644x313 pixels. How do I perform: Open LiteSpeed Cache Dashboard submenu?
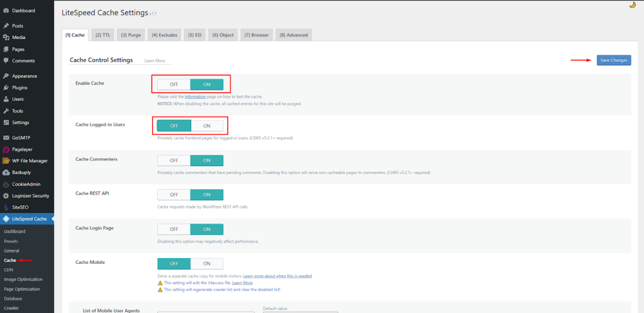(15, 232)
